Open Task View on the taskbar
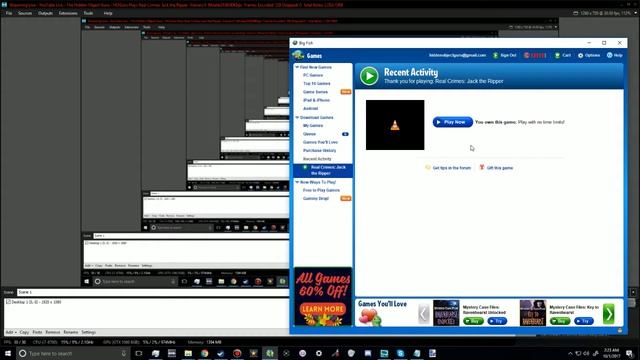 [139, 353]
